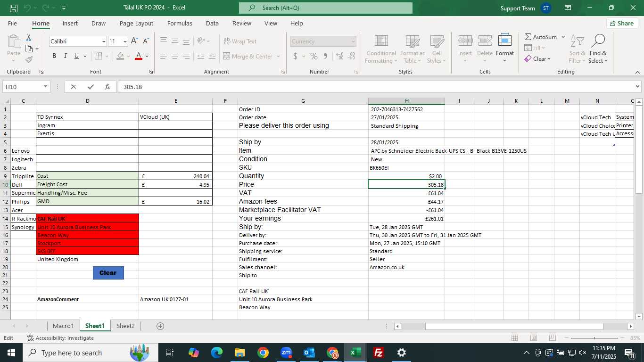Apply the fill color bucket icon
Viewport: 644px width, 362px height.
tap(120, 56)
